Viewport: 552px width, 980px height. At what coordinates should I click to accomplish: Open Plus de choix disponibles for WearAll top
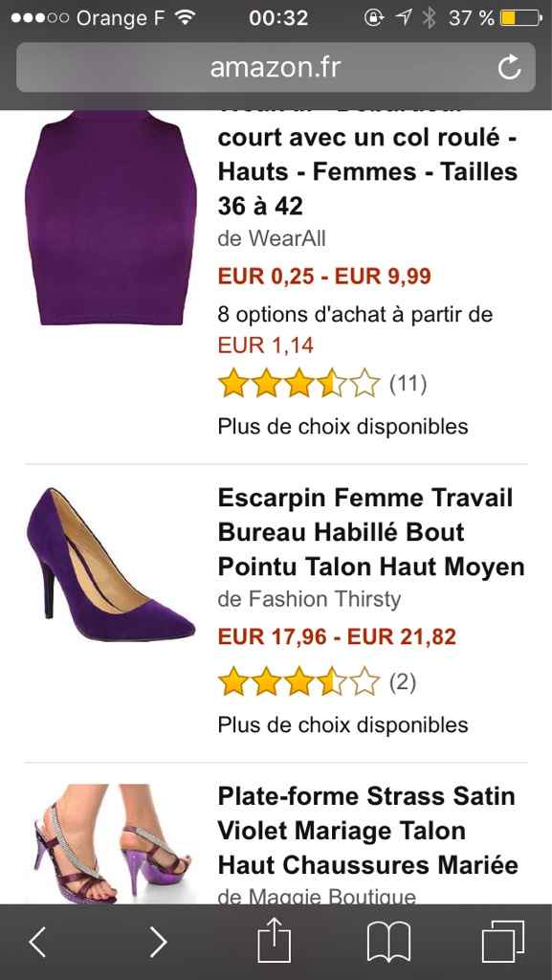click(x=341, y=427)
